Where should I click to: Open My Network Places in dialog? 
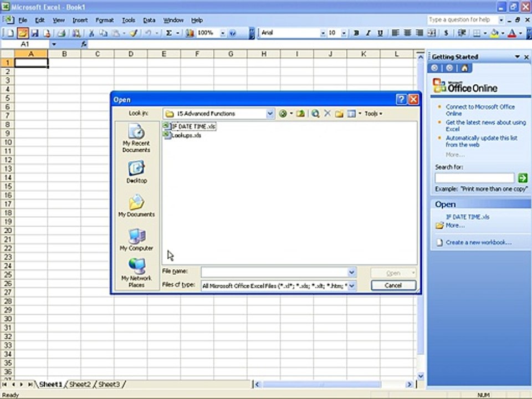136,273
